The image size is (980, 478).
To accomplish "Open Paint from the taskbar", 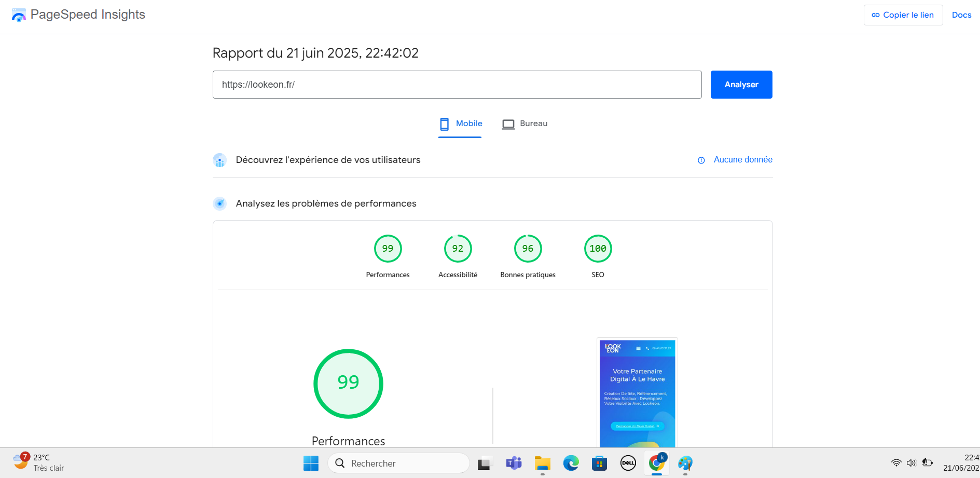I will tap(685, 463).
